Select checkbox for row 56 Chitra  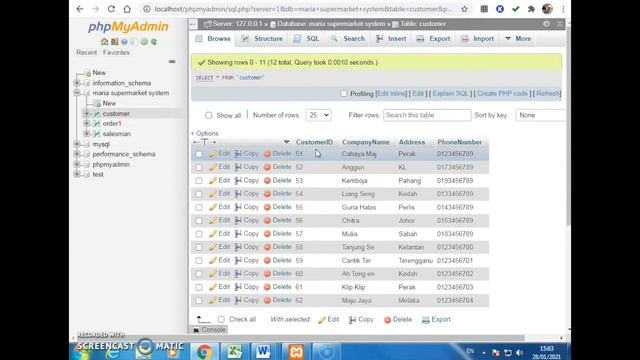199,220
